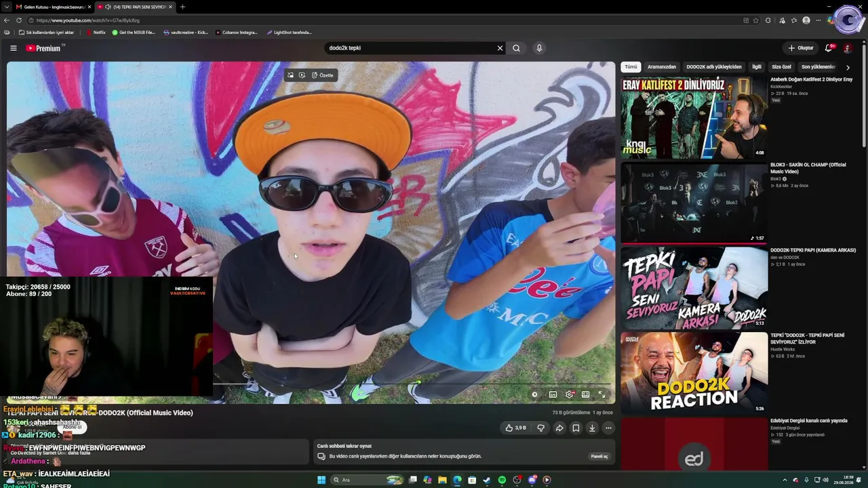Switch the player to theater mode
The image size is (868, 488).
pyautogui.click(x=585, y=394)
